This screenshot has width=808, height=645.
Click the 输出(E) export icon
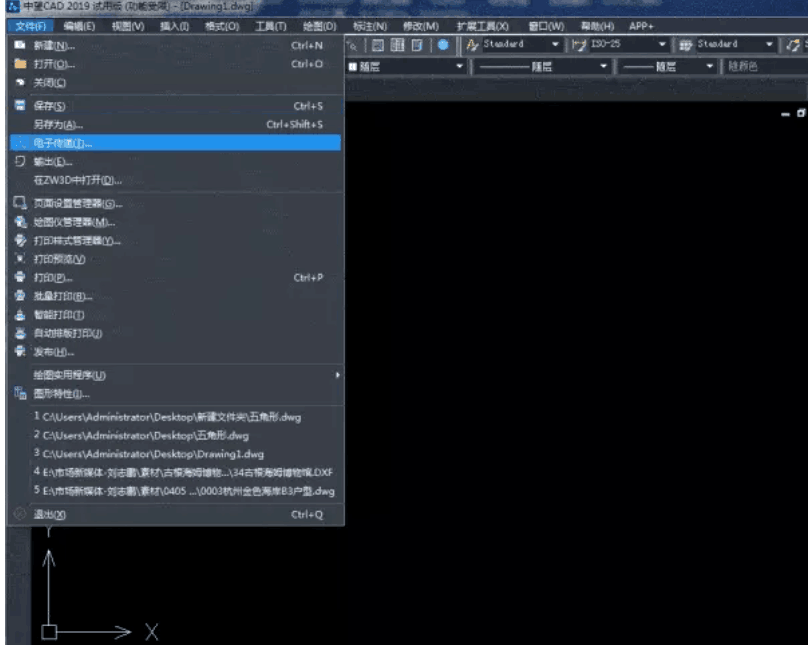pyautogui.click(x=20, y=161)
